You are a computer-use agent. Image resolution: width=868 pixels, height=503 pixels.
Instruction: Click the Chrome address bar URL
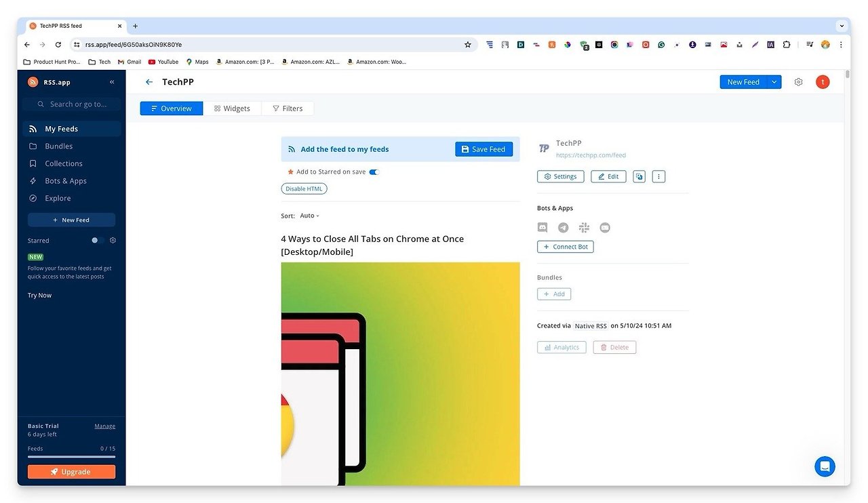[x=134, y=45]
